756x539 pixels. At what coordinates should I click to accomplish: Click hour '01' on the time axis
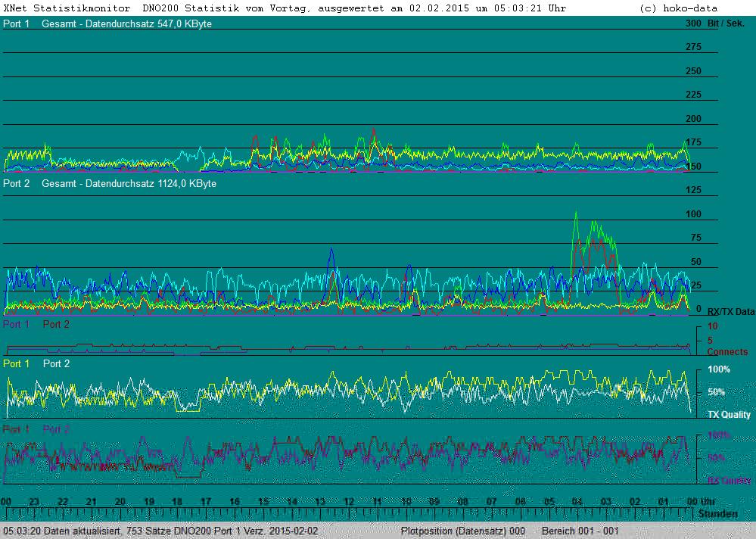664,501
